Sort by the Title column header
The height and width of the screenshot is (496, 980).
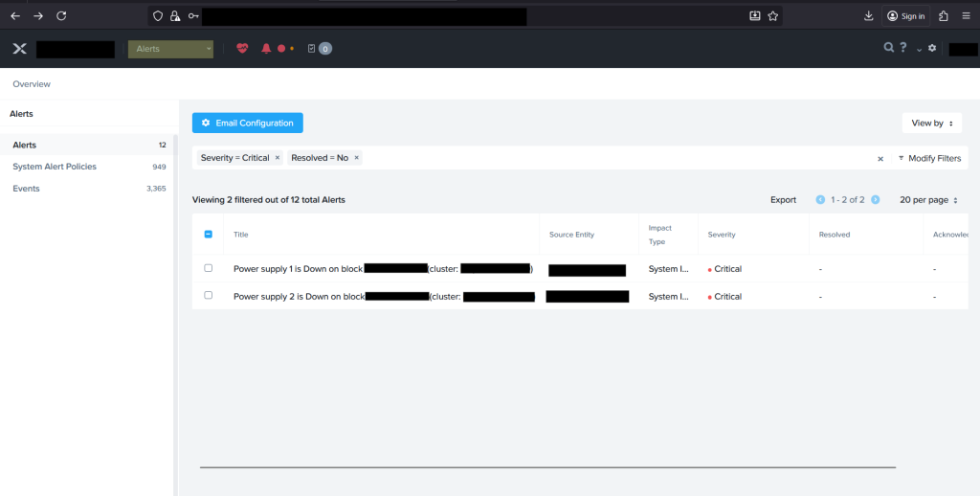(x=240, y=235)
